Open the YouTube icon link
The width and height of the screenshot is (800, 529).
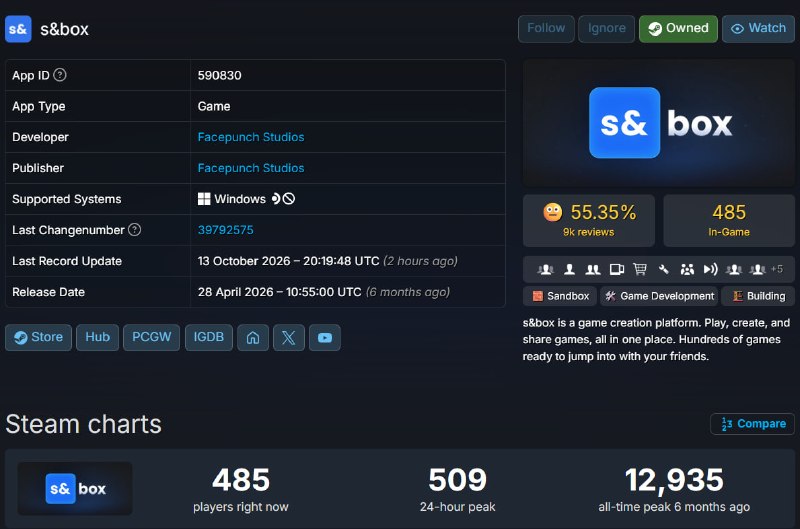[325, 338]
